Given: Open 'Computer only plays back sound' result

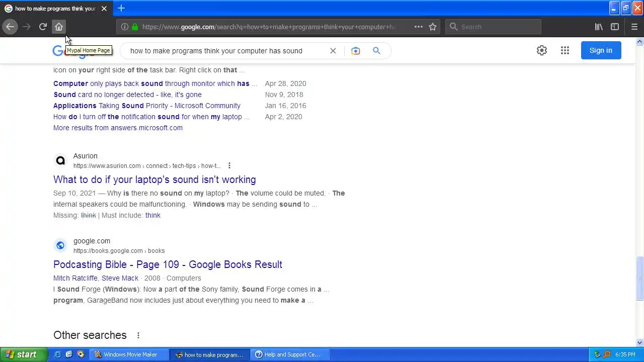Looking at the screenshot, I should coord(155,83).
